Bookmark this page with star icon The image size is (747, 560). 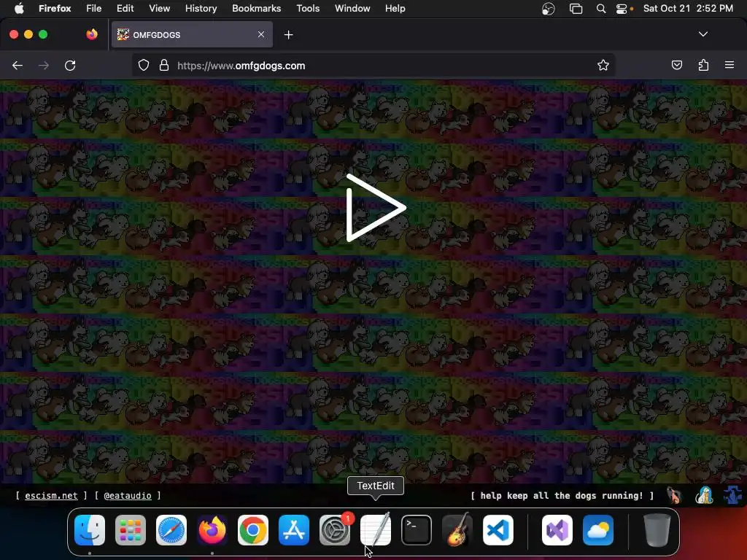pos(603,65)
